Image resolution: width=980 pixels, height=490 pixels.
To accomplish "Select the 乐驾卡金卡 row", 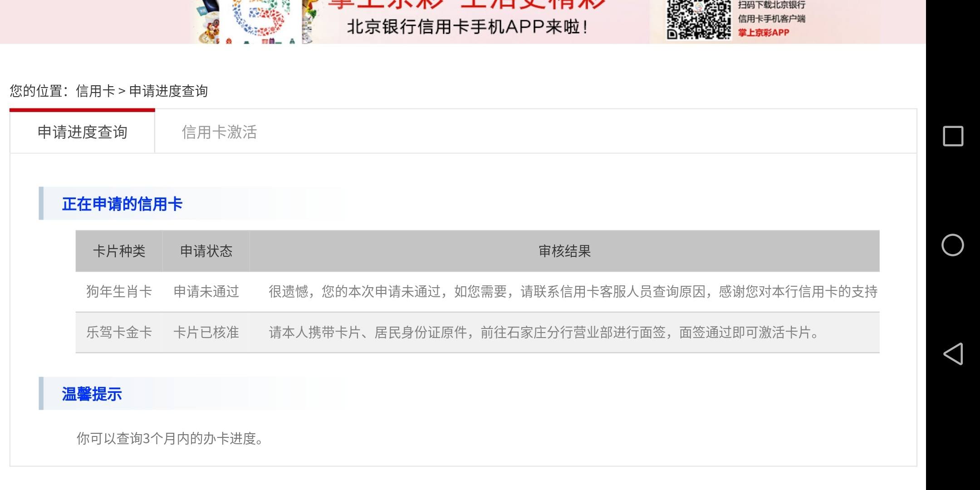I will click(477, 333).
